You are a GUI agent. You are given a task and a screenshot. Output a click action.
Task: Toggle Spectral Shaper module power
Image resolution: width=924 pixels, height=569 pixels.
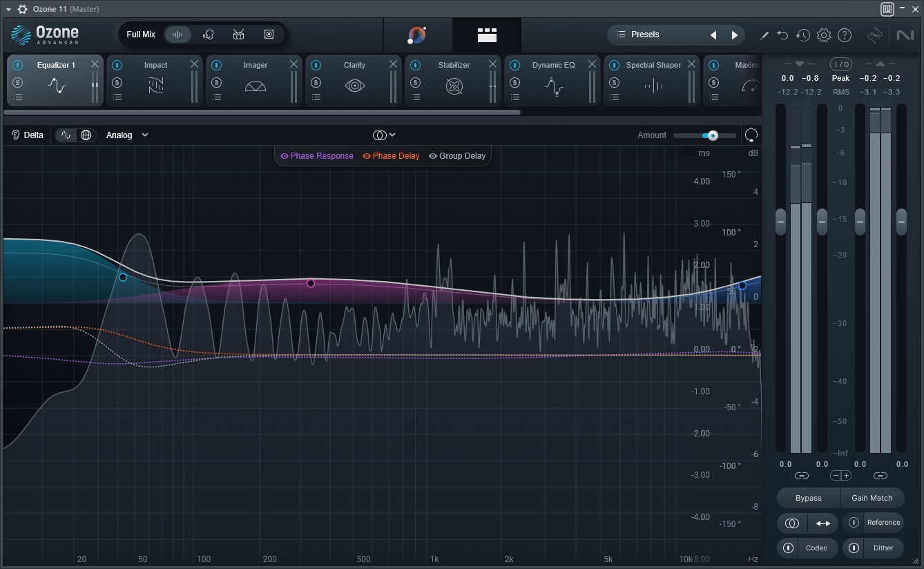615,65
